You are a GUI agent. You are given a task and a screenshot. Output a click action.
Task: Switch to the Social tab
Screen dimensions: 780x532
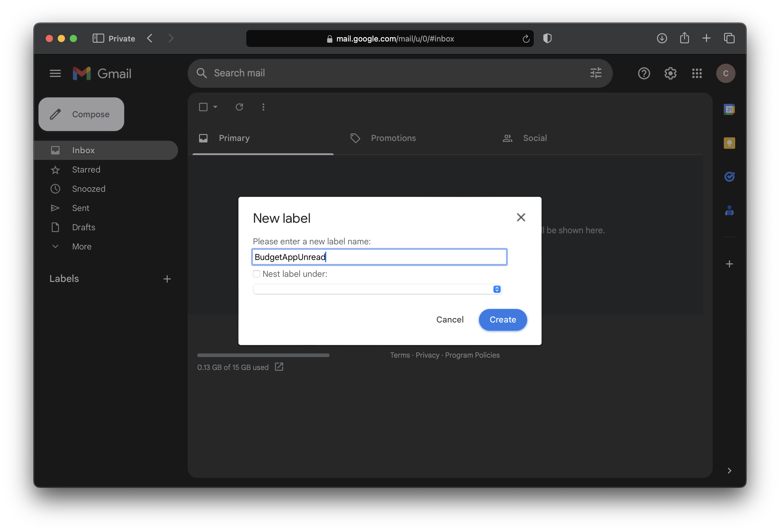pyautogui.click(x=535, y=138)
